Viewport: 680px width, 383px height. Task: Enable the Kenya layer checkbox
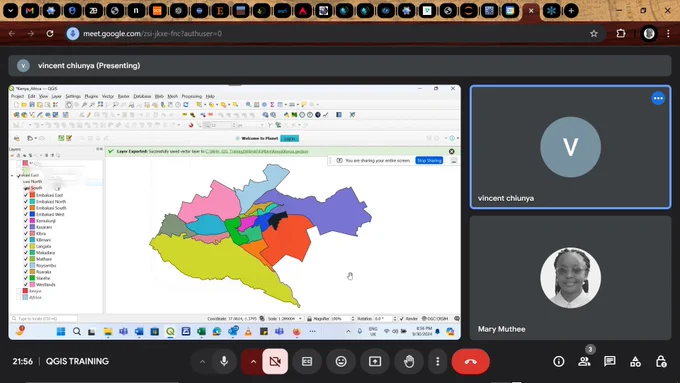(x=19, y=291)
